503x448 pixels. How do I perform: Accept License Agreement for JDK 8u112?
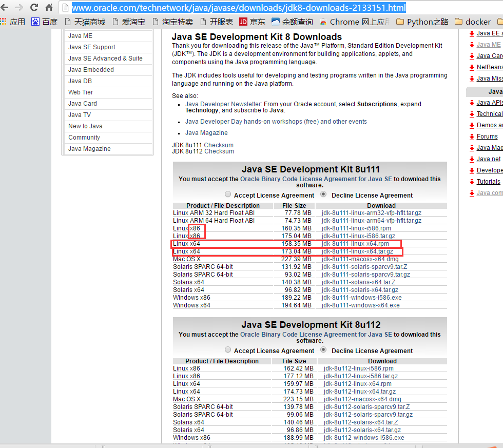pos(228,349)
